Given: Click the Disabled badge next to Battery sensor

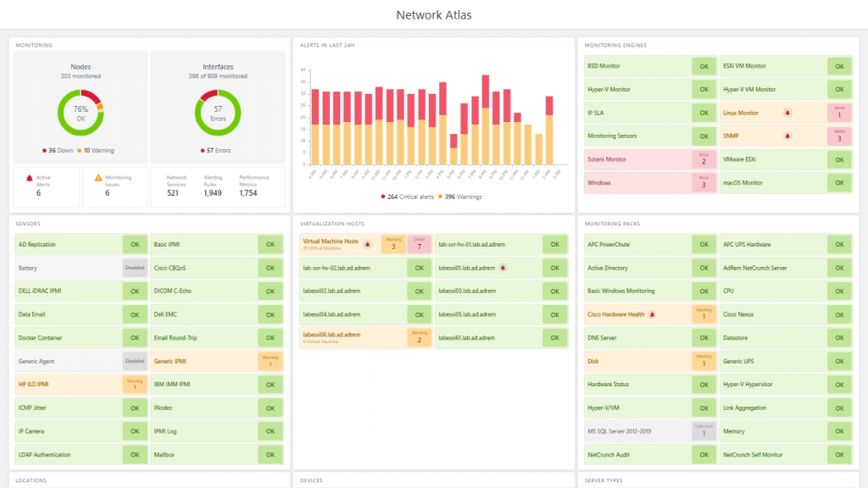Looking at the screenshot, I should (134, 268).
